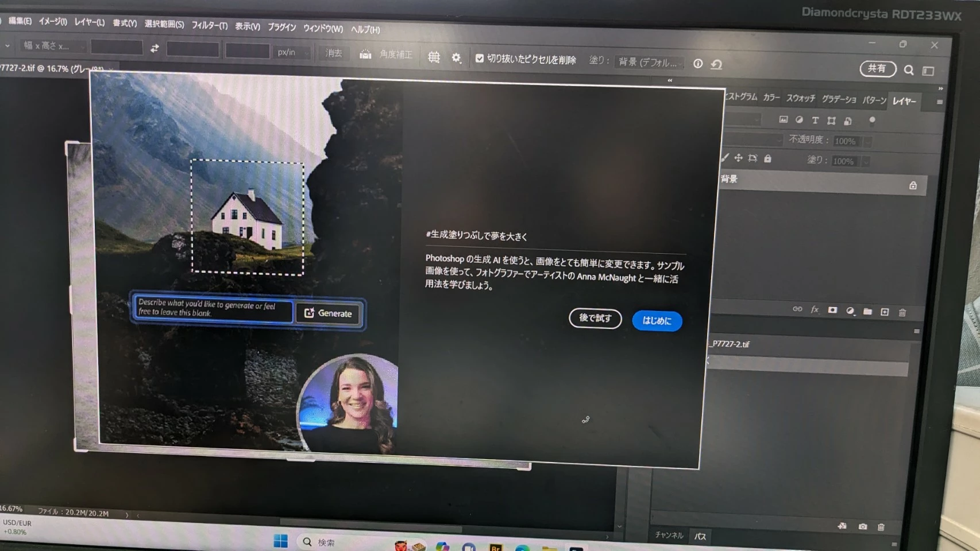
Task: Filter layers by type (T) icon
Action: click(815, 121)
